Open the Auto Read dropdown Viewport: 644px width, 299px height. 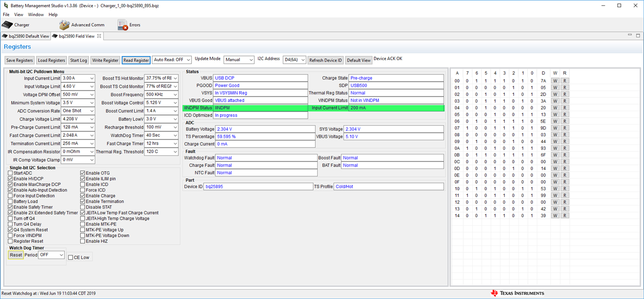coord(172,60)
